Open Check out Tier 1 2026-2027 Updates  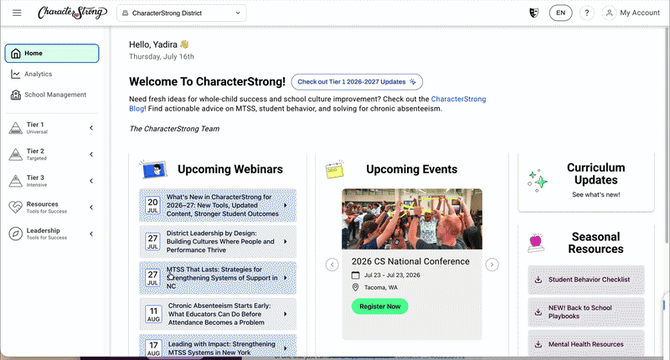click(x=357, y=82)
